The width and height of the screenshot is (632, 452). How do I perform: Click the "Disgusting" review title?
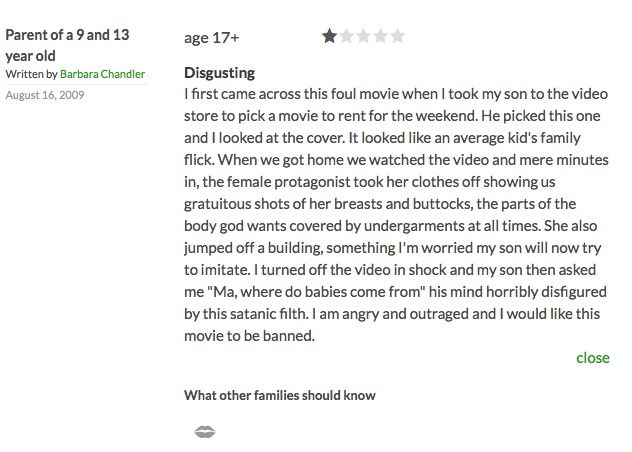pyautogui.click(x=219, y=73)
